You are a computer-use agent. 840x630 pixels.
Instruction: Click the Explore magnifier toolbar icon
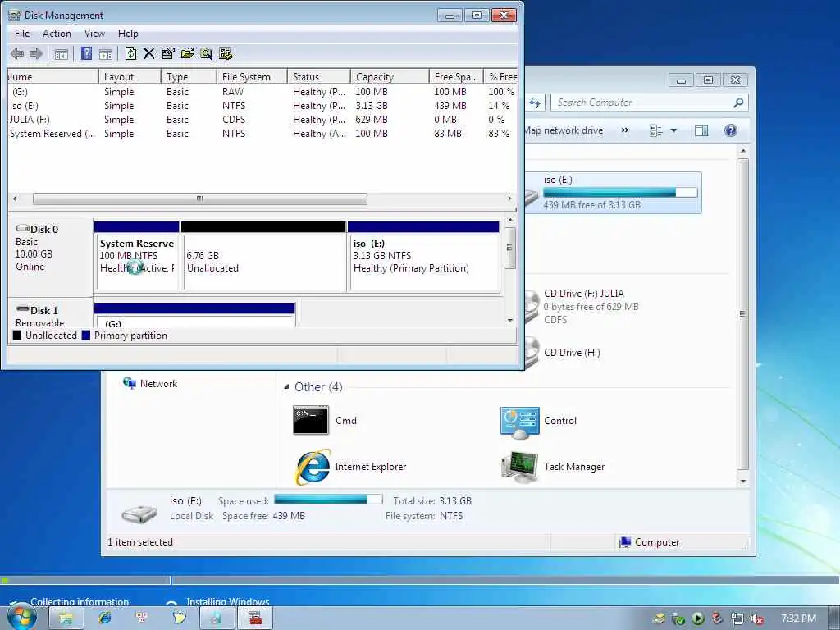click(206, 53)
